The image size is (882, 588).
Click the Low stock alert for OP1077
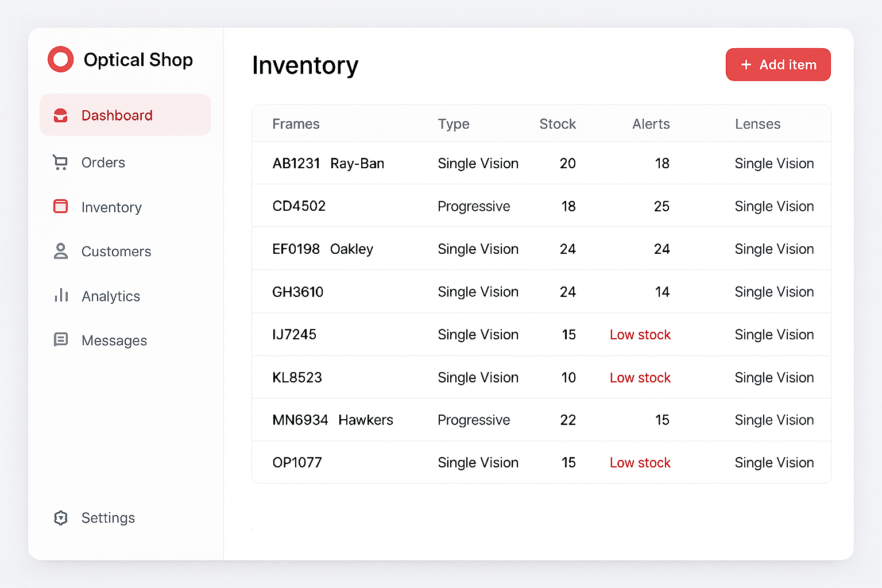(640, 462)
